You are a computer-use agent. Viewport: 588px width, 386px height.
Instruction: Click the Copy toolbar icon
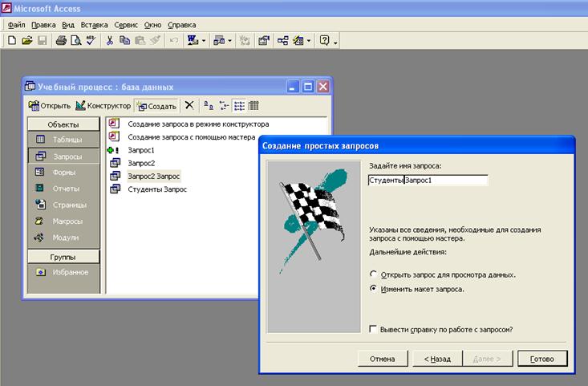[x=124, y=40]
